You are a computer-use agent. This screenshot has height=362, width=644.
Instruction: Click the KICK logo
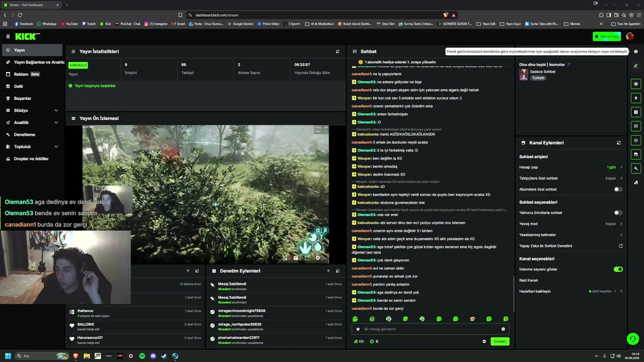coord(27,36)
